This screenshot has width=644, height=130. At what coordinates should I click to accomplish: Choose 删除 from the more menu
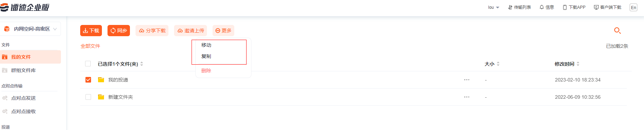[x=206, y=71]
